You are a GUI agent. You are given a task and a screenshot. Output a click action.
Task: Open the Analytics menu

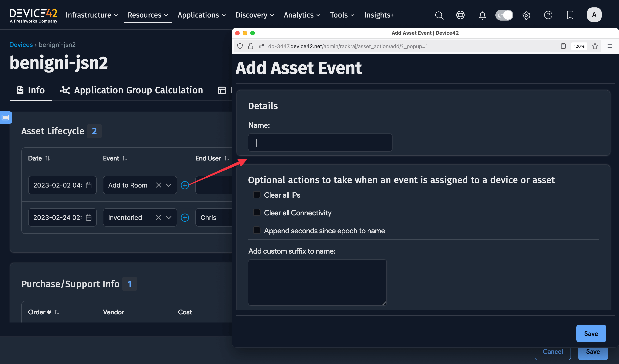(302, 15)
